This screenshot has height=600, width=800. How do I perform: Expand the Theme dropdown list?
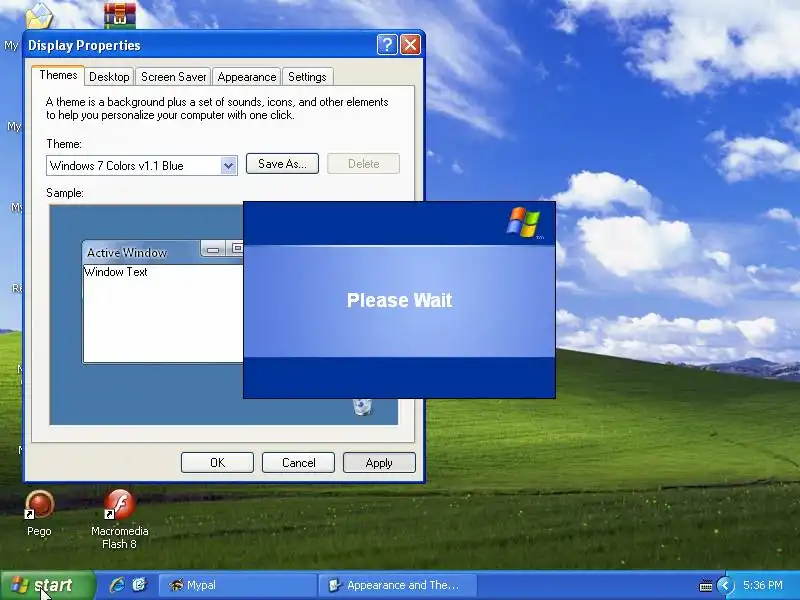pos(229,166)
